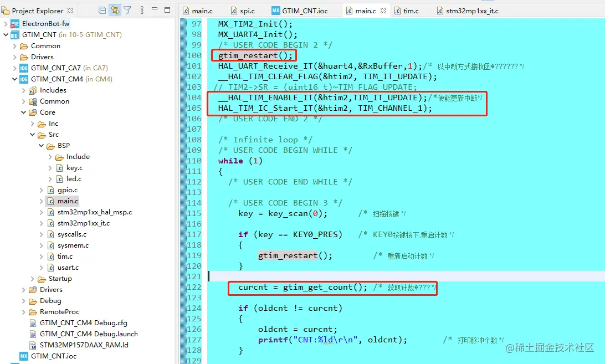The height and width of the screenshot is (364, 605).
Task: Click the GTIM_CNT_CM4 Debug.cfg file icon
Action: point(33,323)
